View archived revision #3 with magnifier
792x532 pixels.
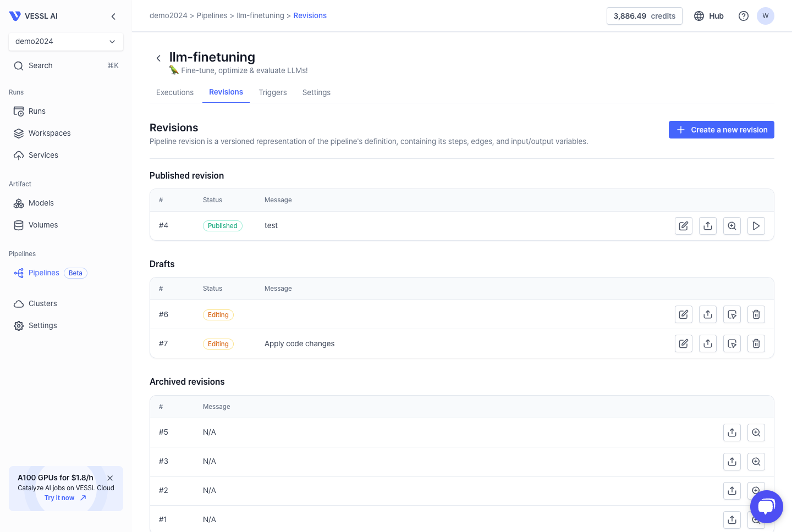(756, 462)
